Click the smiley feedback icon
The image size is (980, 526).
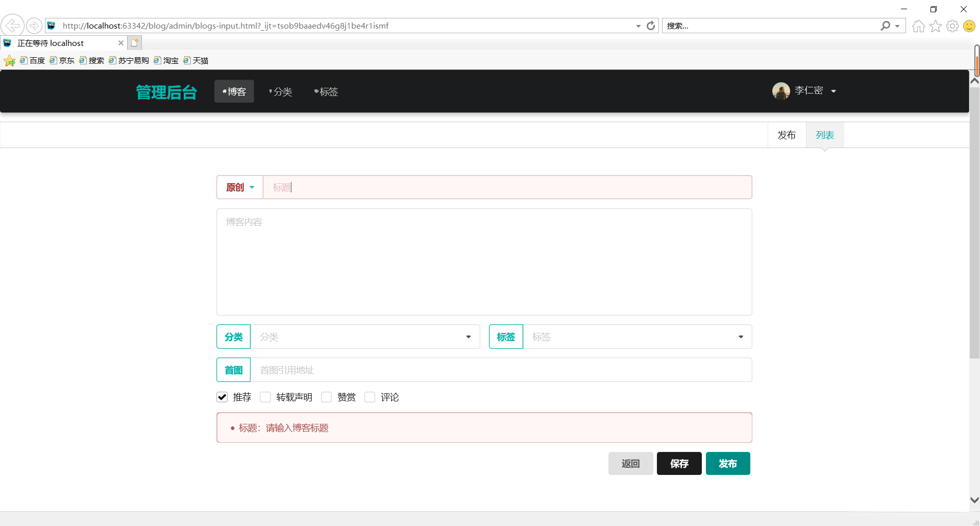969,26
